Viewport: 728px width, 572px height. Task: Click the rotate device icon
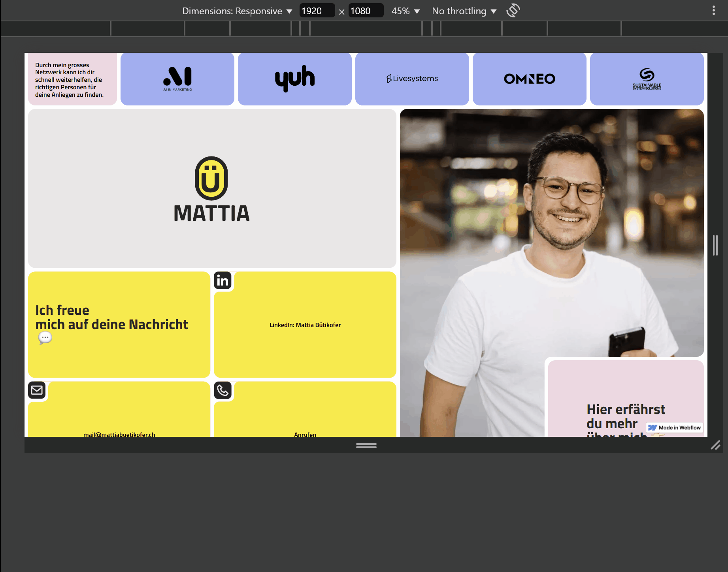click(513, 11)
